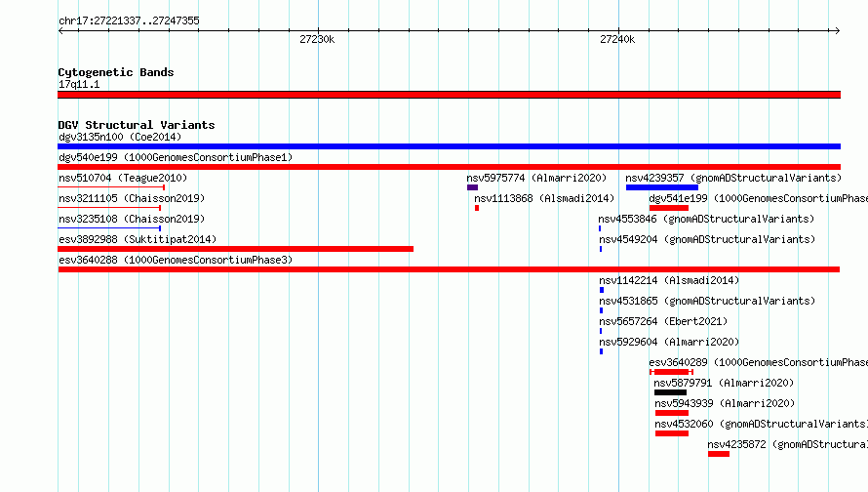Click the red esv3640288 variant bar
This screenshot has width=868, height=492.
click(449, 269)
